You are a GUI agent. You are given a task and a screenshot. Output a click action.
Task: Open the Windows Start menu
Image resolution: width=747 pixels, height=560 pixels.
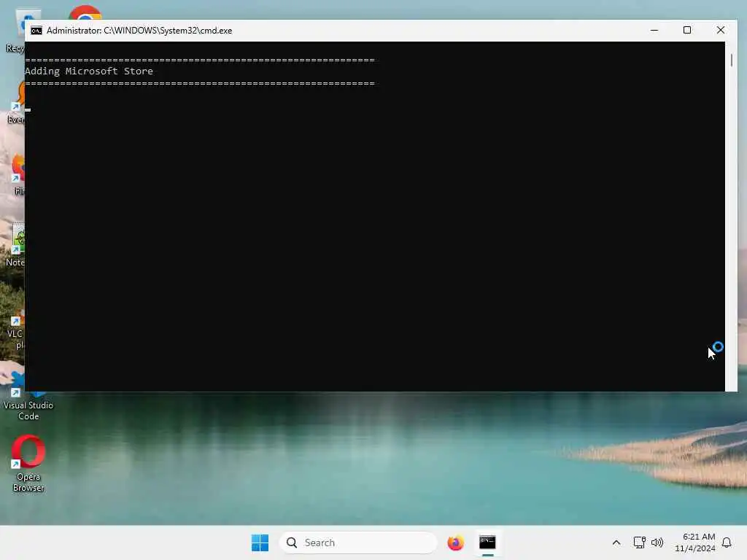click(x=260, y=542)
